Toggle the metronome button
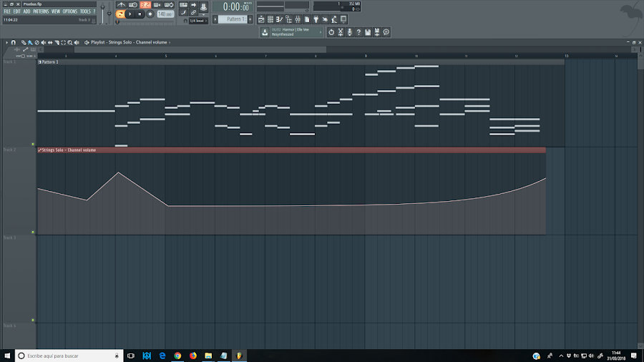Image resolution: width=644 pixels, height=362 pixels. (121, 5)
